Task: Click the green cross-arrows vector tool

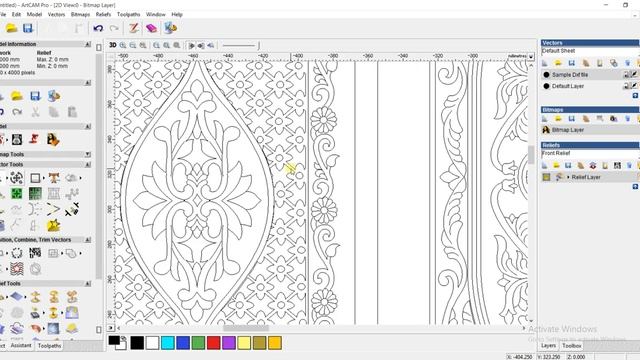Action: pos(17,193)
